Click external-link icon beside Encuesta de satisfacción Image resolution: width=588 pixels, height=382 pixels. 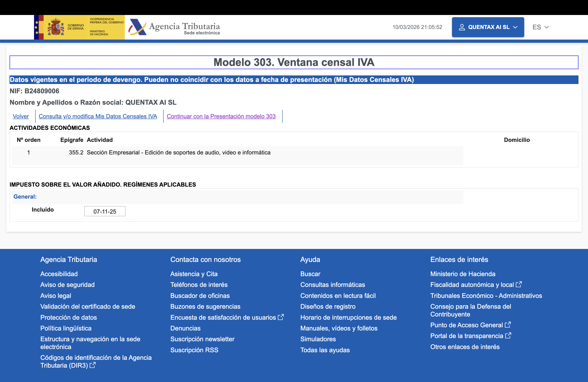click(281, 317)
